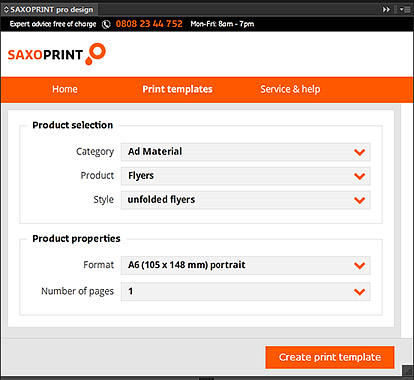
Task: Click the SAXOPRINT logo
Action: click(x=57, y=54)
